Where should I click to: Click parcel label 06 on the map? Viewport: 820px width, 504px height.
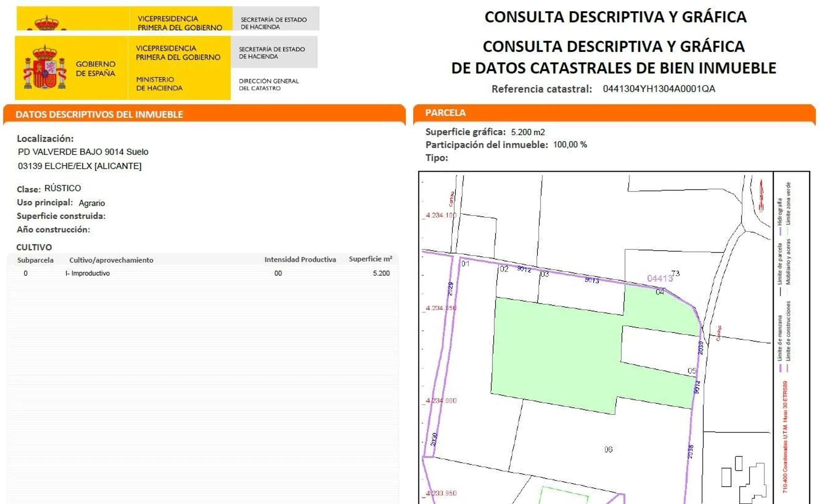(608, 449)
